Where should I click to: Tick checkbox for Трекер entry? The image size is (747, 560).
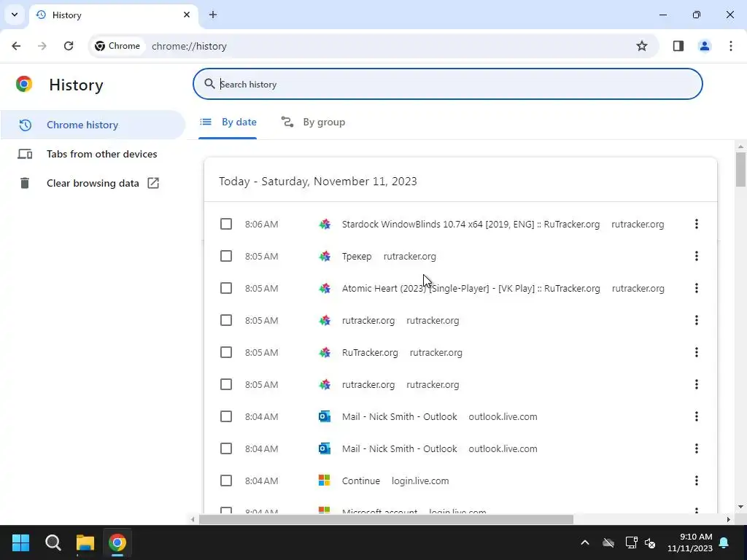click(226, 256)
